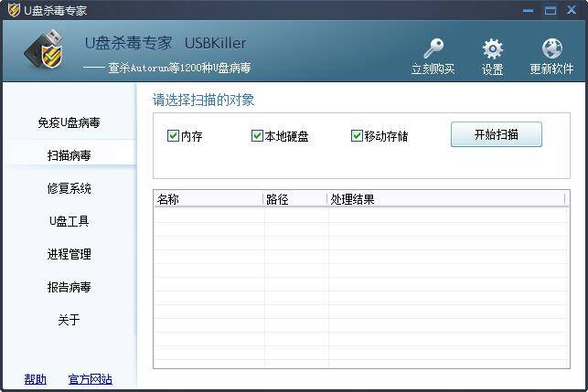
Task: Toggle the 移动存储 checkbox
Action: (x=357, y=135)
